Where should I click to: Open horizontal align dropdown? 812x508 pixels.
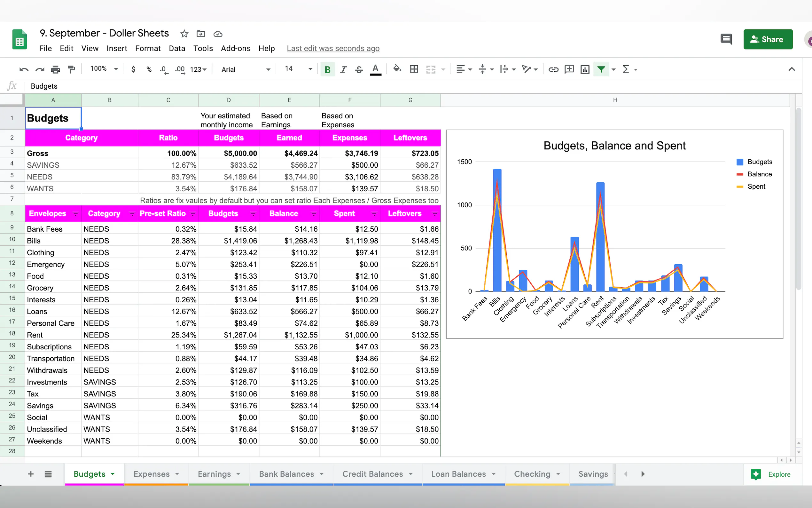click(464, 69)
